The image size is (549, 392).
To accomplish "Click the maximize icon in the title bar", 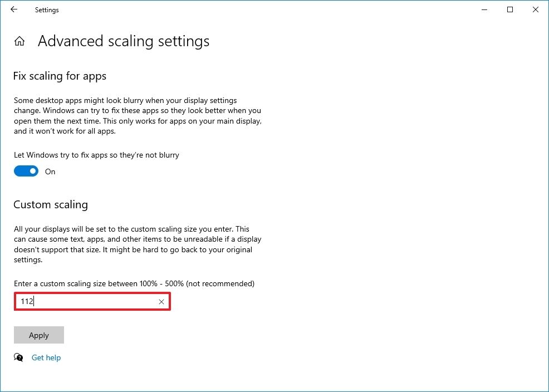I will [x=509, y=9].
